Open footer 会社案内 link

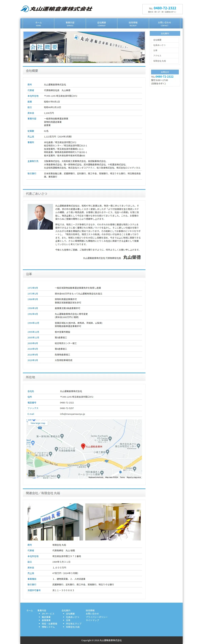point(66,610)
